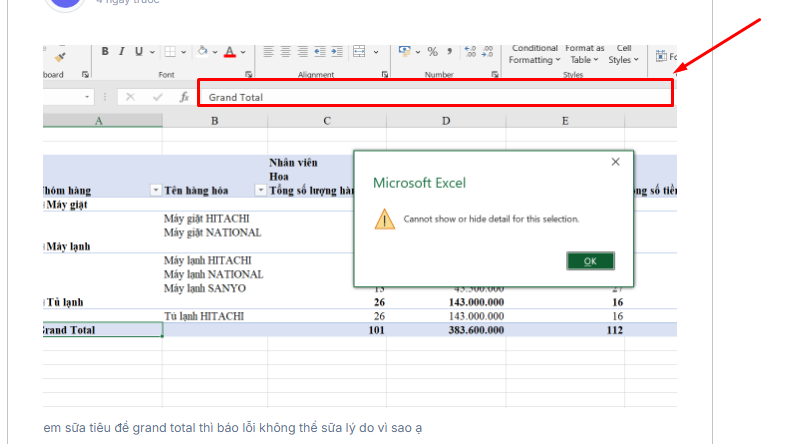Click the Increase Indent icon
This screenshot has width=785, height=444.
(337, 52)
